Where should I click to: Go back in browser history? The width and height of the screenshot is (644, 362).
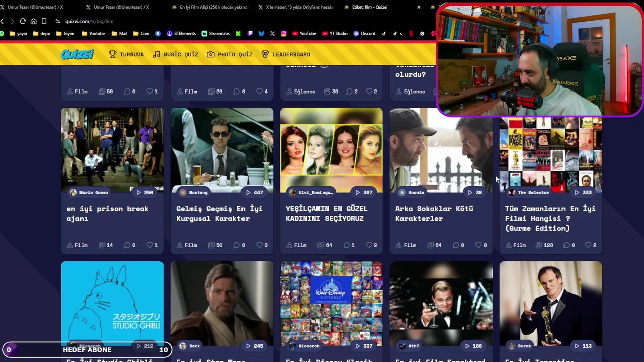point(3,21)
